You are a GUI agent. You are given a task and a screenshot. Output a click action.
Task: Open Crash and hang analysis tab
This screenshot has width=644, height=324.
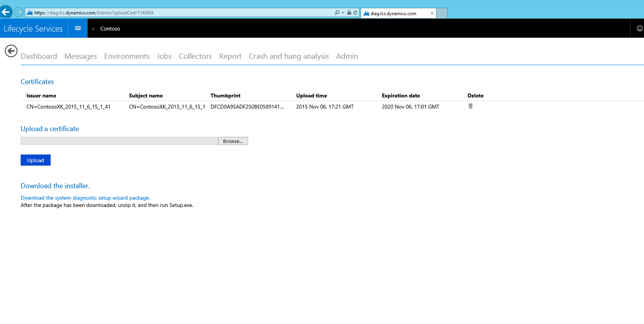coord(289,56)
